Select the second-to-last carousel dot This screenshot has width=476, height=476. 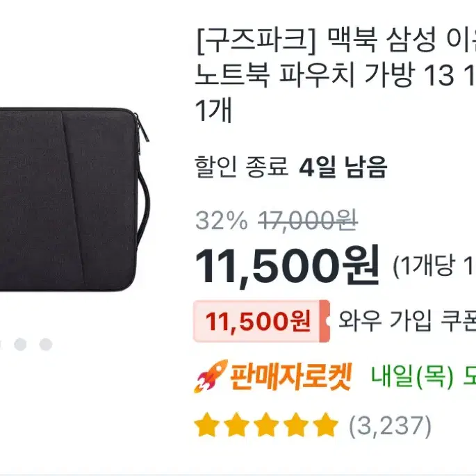pyautogui.click(x=20, y=344)
